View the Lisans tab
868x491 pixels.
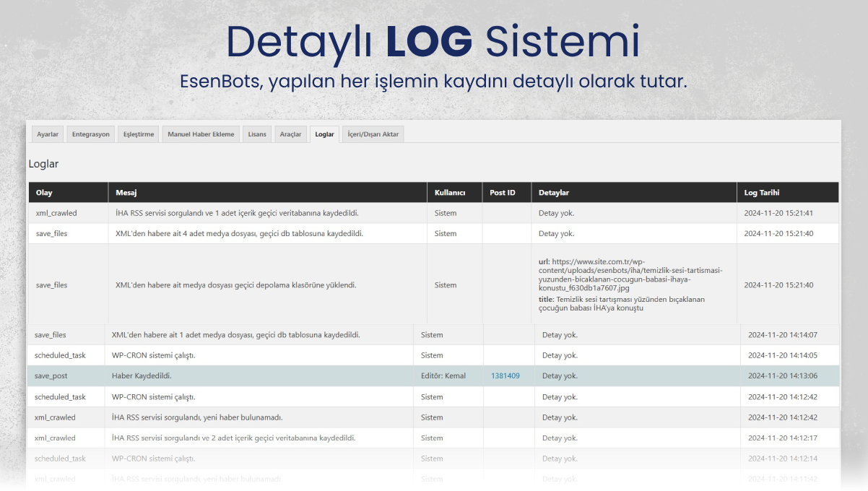(256, 134)
